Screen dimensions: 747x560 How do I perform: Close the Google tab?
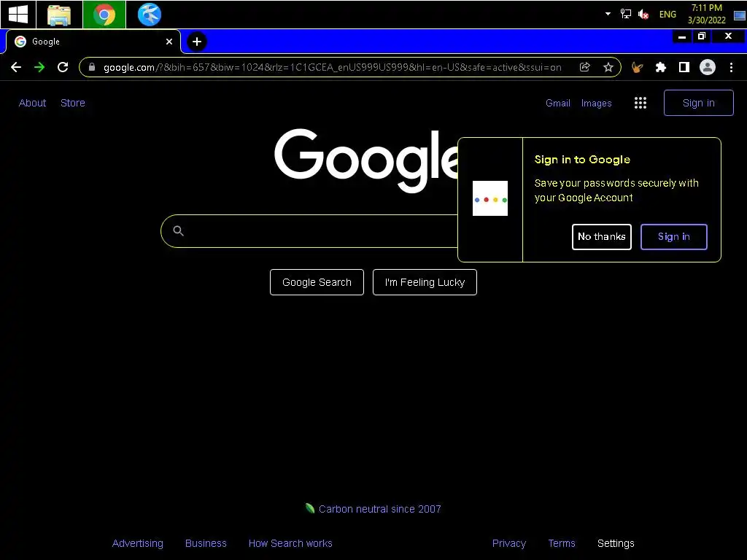coord(169,42)
